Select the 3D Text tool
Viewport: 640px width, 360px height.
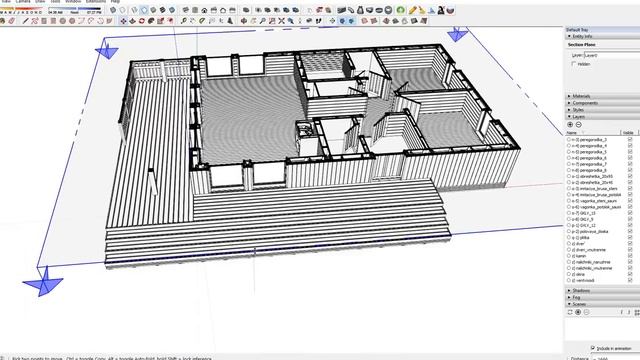pos(231,21)
